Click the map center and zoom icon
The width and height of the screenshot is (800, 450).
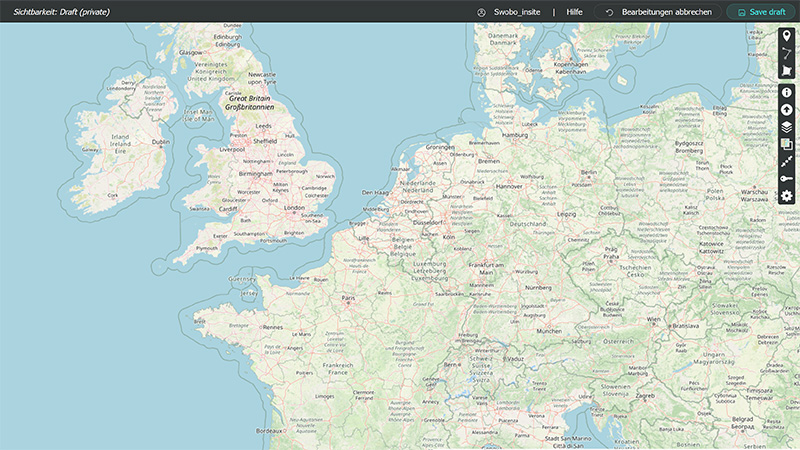click(x=786, y=161)
